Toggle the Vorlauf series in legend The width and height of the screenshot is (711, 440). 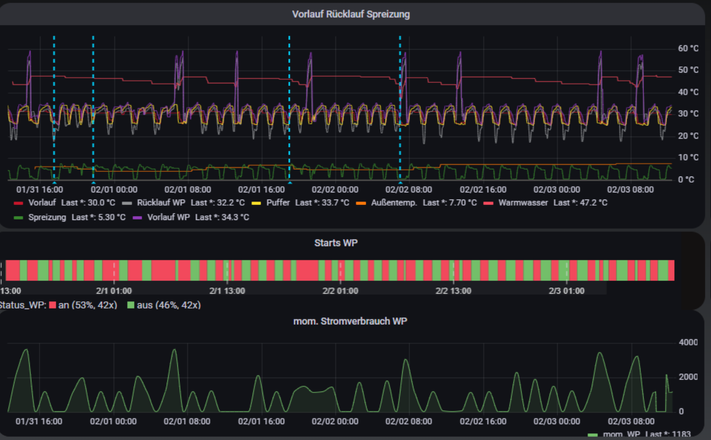pos(42,202)
